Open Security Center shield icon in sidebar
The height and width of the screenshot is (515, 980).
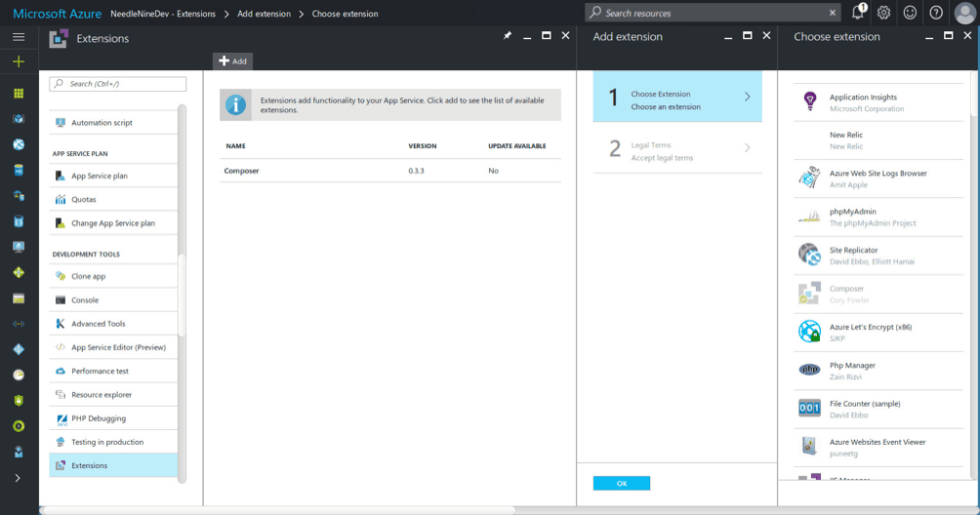[19, 400]
